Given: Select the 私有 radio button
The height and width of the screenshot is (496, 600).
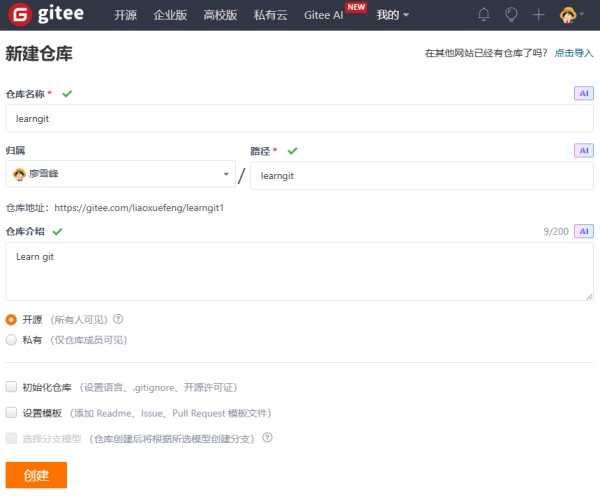Looking at the screenshot, I should point(11,340).
